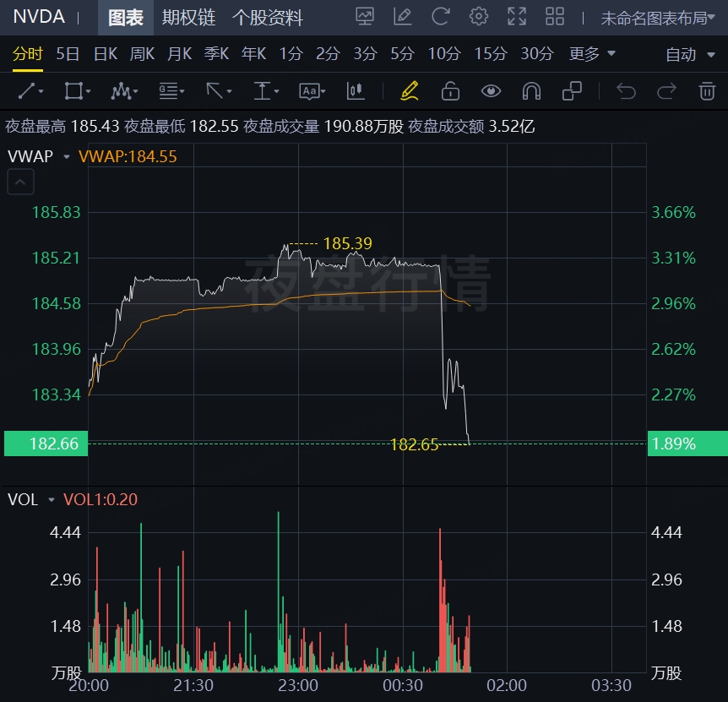Activate the yellow pencil continuous drawing mode
This screenshot has height=702, width=728.
coord(410,91)
